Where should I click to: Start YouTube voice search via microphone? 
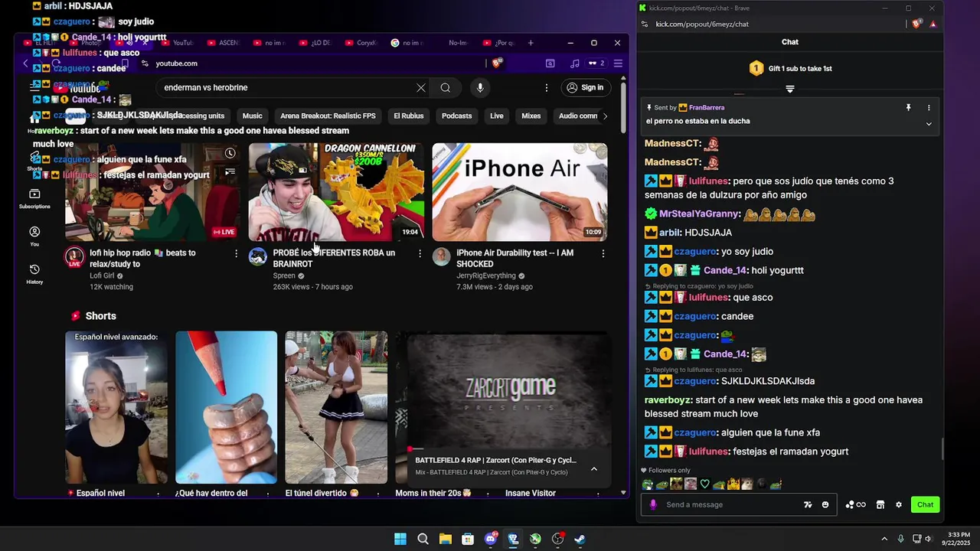click(480, 87)
